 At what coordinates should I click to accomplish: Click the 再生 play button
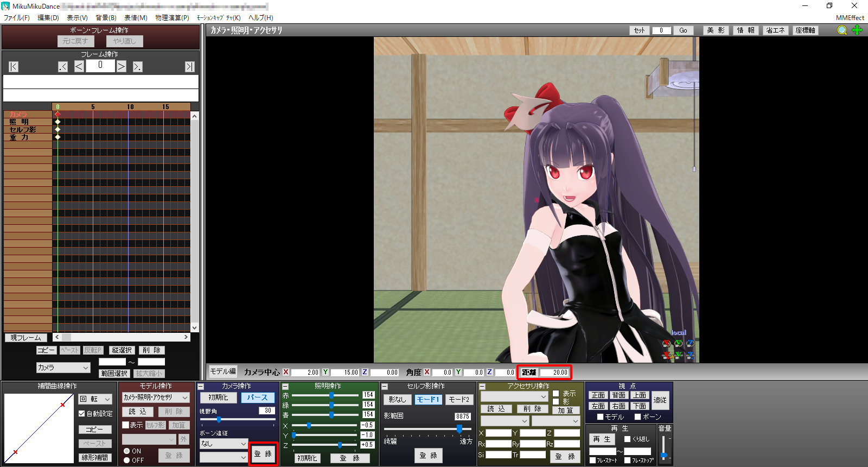(x=602, y=439)
